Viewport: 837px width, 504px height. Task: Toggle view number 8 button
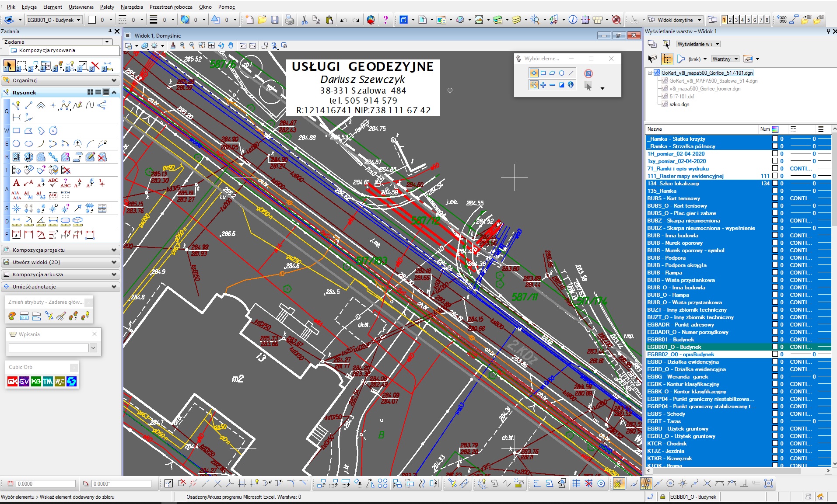pos(767,20)
